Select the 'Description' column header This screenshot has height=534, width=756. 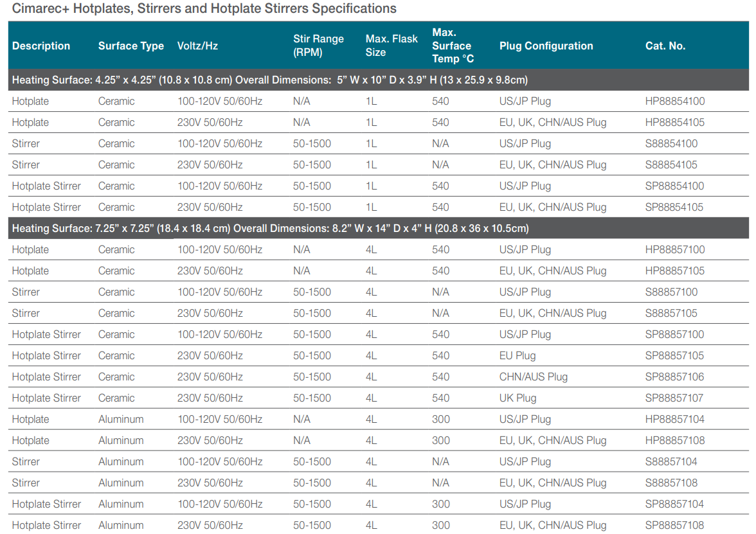(x=41, y=46)
